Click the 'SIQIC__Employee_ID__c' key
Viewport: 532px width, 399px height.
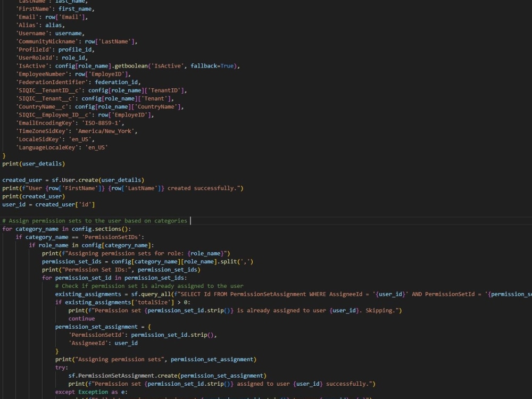54,115
